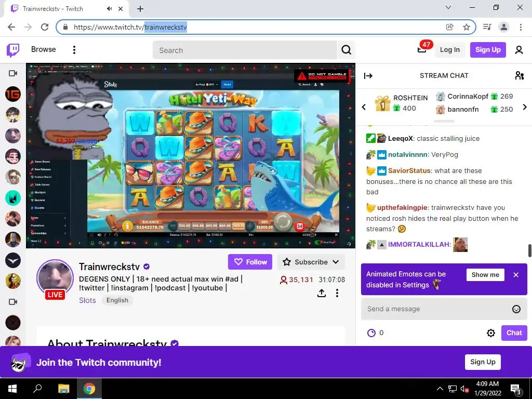Image resolution: width=532 pixels, height=399 pixels.
Task: Click the Show me button for animated emotes
Action: tap(485, 275)
